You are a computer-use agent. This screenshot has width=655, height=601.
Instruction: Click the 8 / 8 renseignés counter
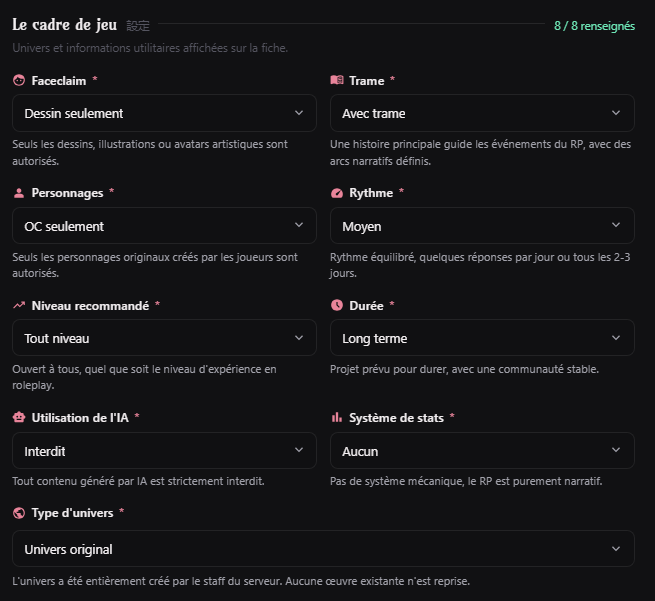pyautogui.click(x=594, y=26)
